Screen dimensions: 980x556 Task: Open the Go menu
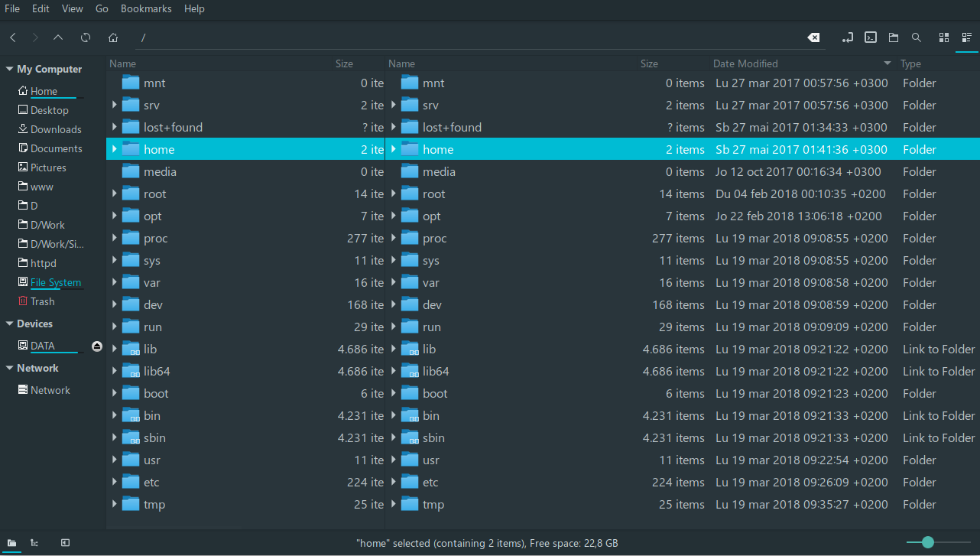coord(102,8)
